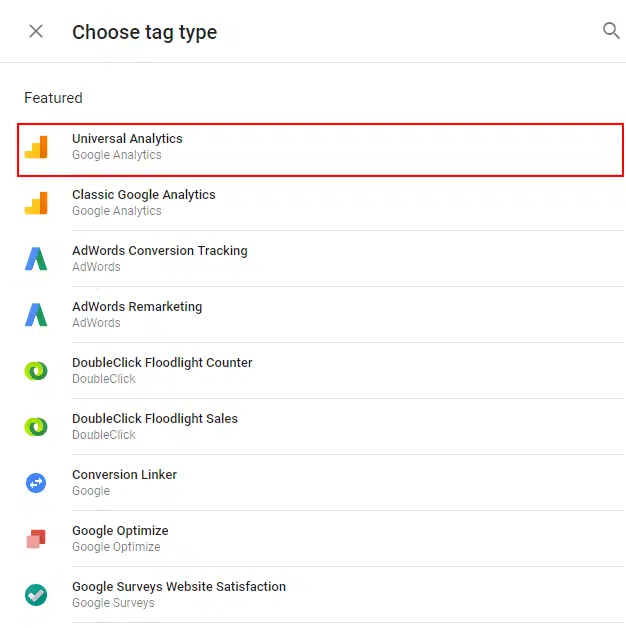
Task: Select the Universal Analytics tag type
Action: [x=127, y=139]
